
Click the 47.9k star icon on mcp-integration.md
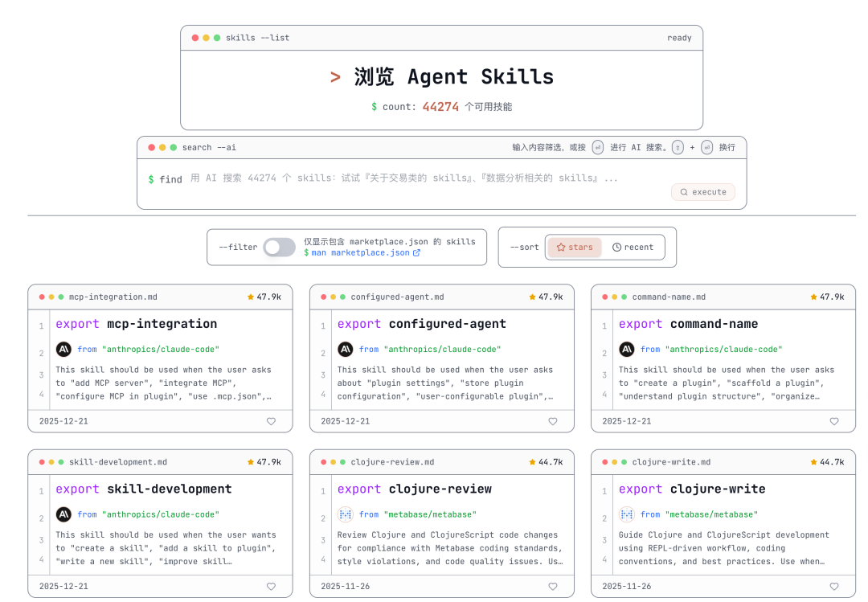252,297
